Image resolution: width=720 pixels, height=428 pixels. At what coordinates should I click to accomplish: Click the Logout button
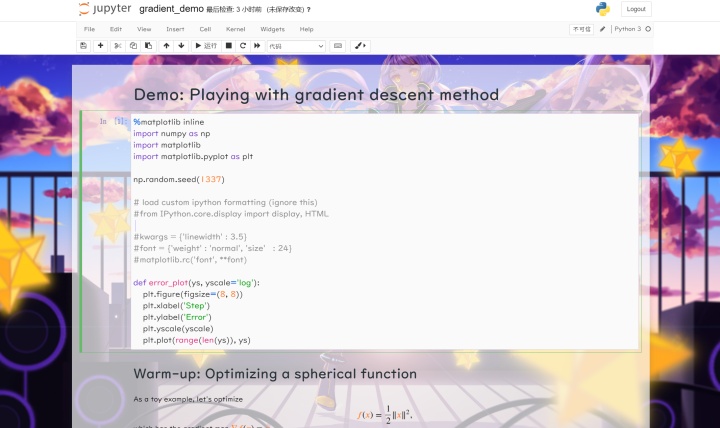click(x=636, y=9)
